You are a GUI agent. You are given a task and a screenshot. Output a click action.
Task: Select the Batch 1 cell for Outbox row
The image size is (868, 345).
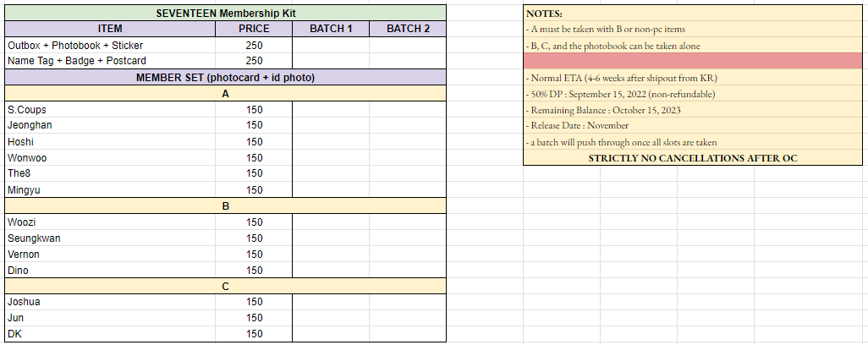[x=331, y=46]
